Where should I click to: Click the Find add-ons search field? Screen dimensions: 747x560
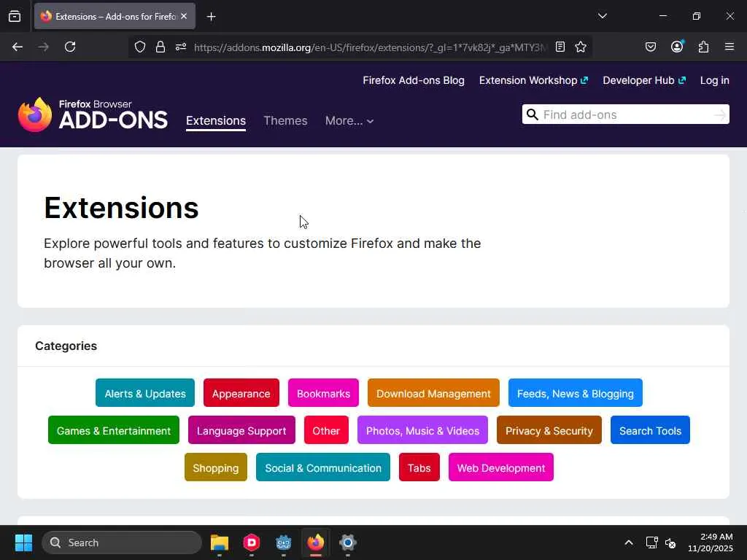point(625,114)
